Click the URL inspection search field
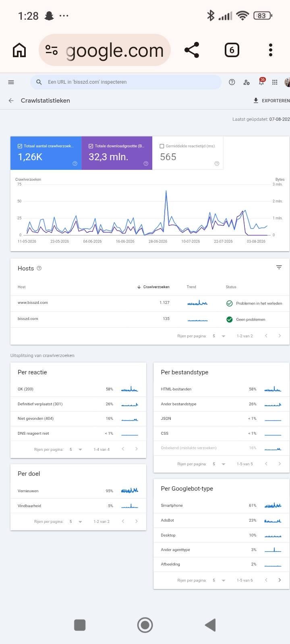This screenshot has width=290, height=644. [126, 82]
